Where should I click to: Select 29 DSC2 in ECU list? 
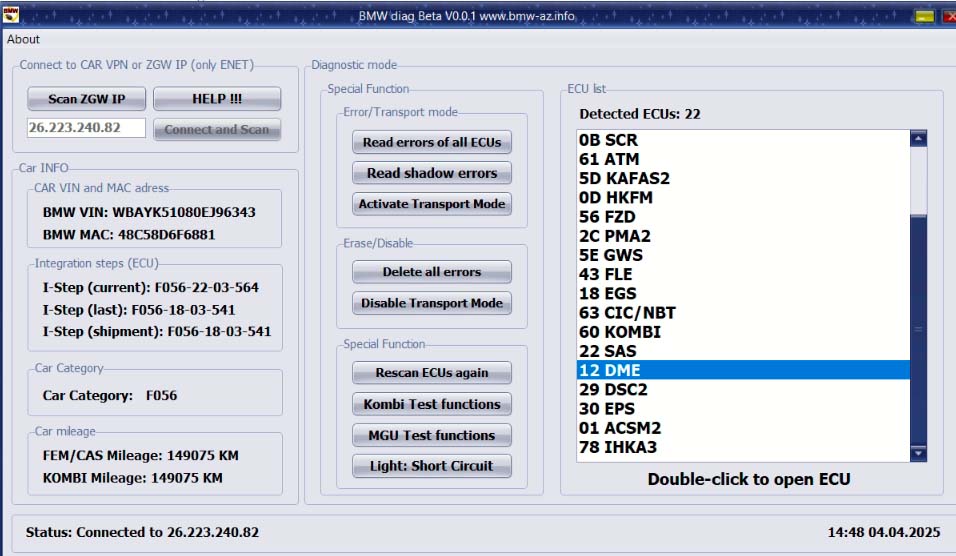pos(743,390)
